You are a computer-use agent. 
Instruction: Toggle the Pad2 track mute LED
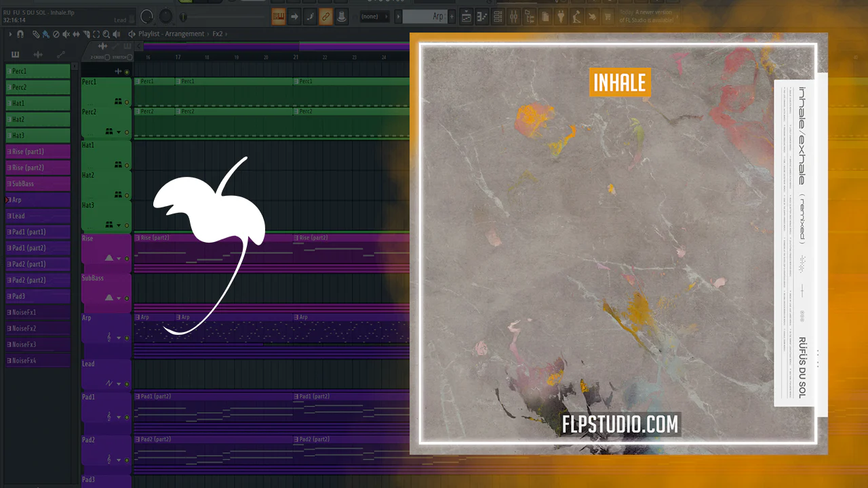click(x=126, y=460)
